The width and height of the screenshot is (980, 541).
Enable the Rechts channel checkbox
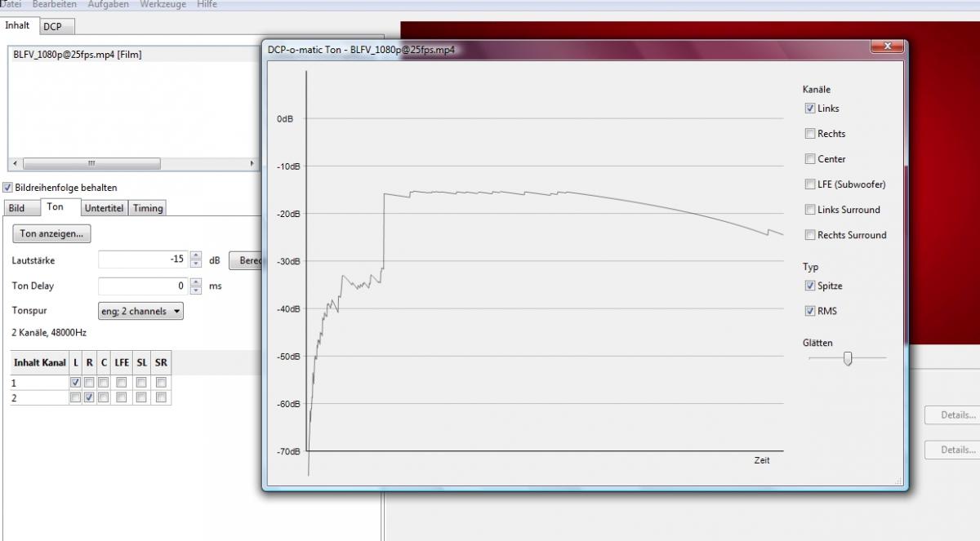pyautogui.click(x=810, y=134)
